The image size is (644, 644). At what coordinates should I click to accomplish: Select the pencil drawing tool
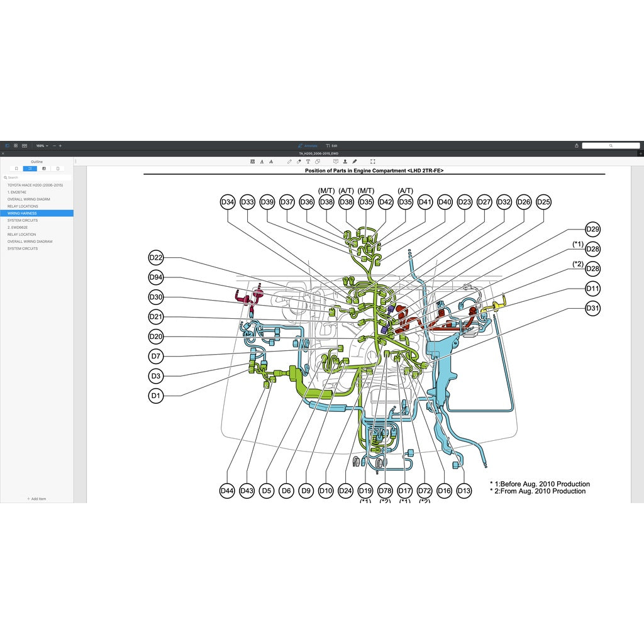point(289,162)
